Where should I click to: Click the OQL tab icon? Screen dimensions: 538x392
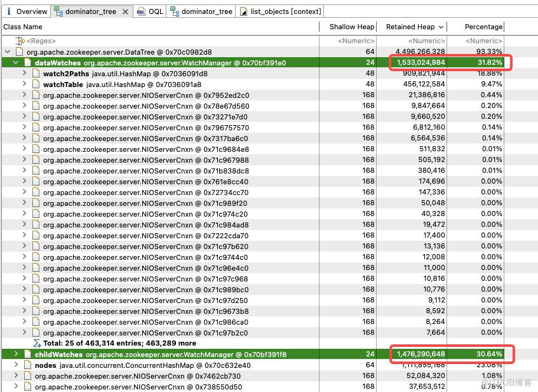(140, 12)
